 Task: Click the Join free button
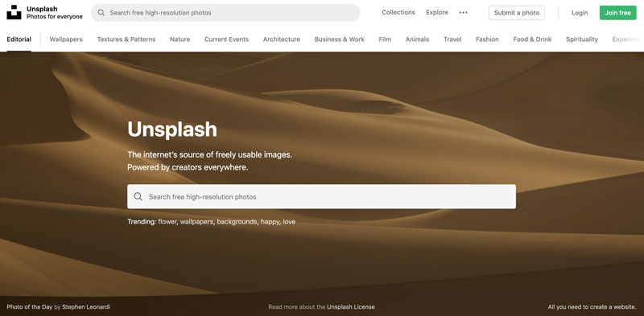click(x=617, y=13)
